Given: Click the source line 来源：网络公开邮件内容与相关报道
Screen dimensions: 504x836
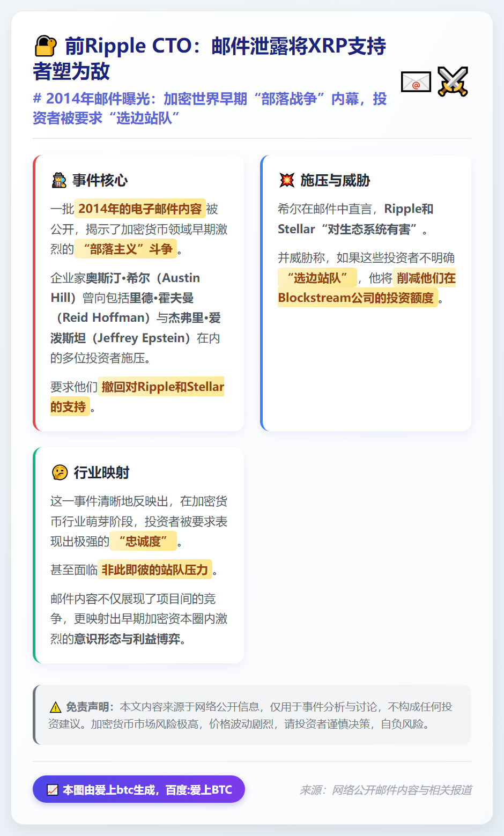Looking at the screenshot, I should (x=386, y=790).
